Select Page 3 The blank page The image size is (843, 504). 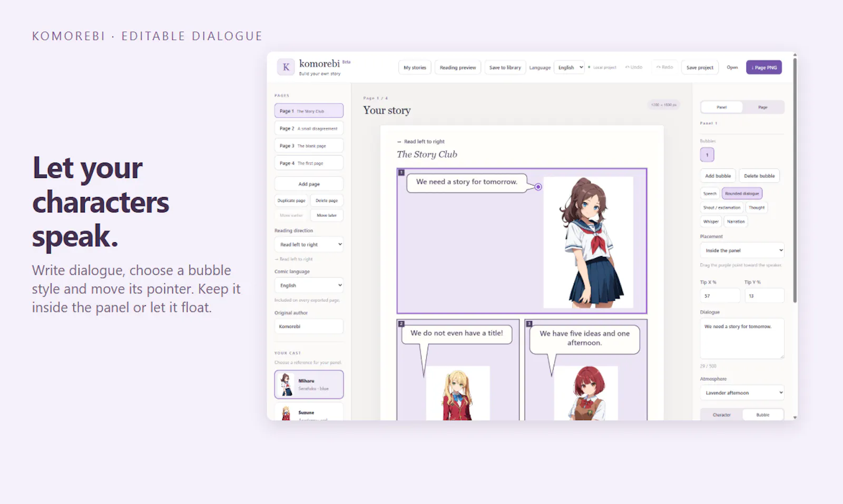tap(309, 145)
